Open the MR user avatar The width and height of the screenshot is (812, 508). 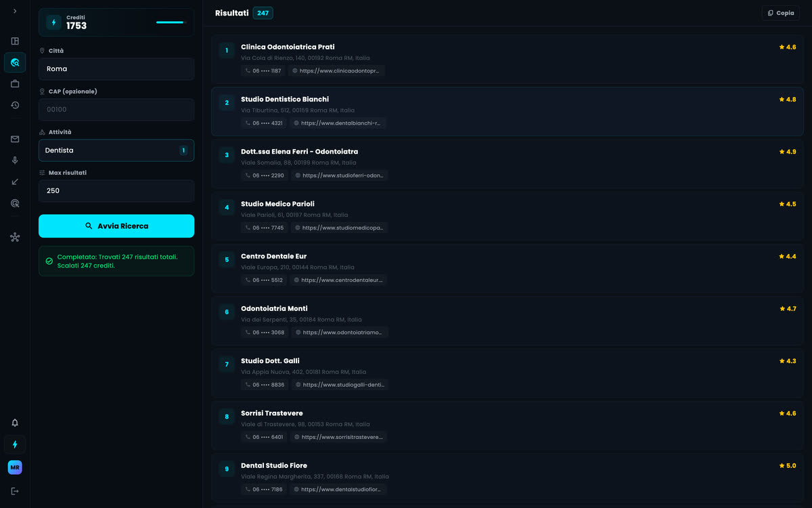pyautogui.click(x=15, y=467)
